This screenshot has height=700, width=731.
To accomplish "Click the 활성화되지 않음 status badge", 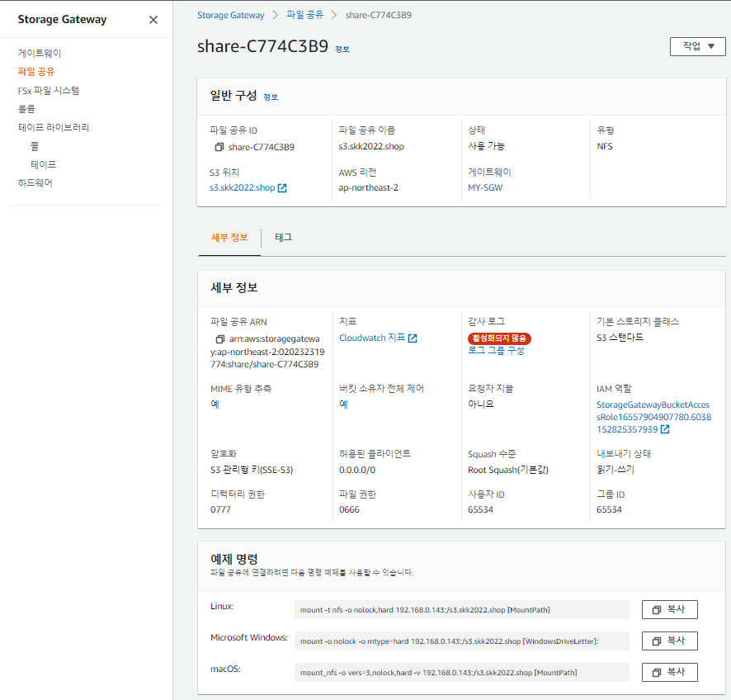I will (x=499, y=338).
